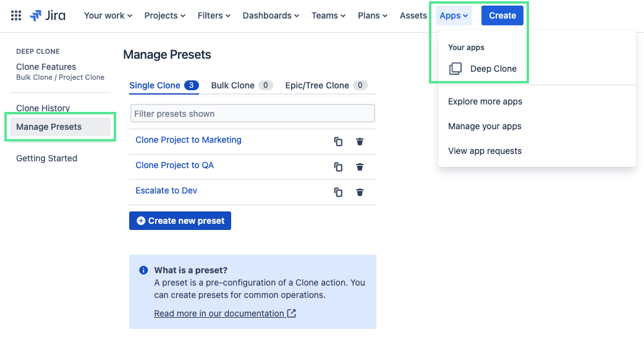Open Clone History in the sidebar
Image resolution: width=644 pixels, height=340 pixels.
[x=43, y=108]
